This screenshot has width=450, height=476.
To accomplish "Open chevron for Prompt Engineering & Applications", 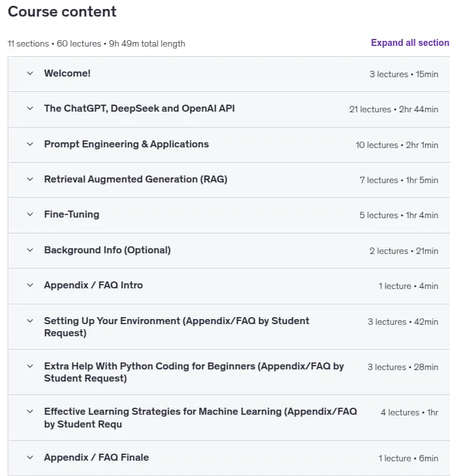I will tap(30, 144).
